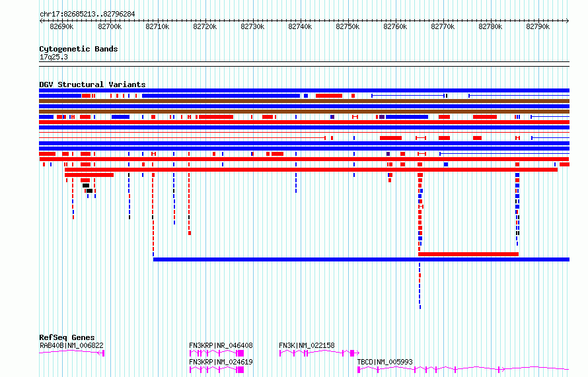Click the 82740k ruler label
Image resolution: width=588 pixels, height=377 pixels.
coord(300,26)
